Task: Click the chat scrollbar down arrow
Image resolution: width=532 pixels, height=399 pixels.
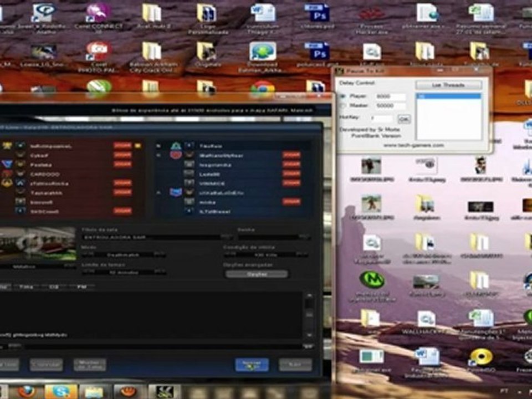Action: tap(309, 335)
